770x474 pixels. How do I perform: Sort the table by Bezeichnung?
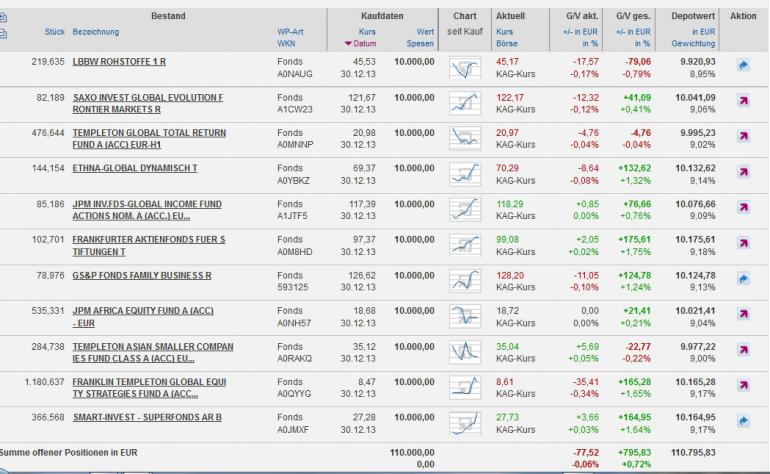click(x=95, y=32)
